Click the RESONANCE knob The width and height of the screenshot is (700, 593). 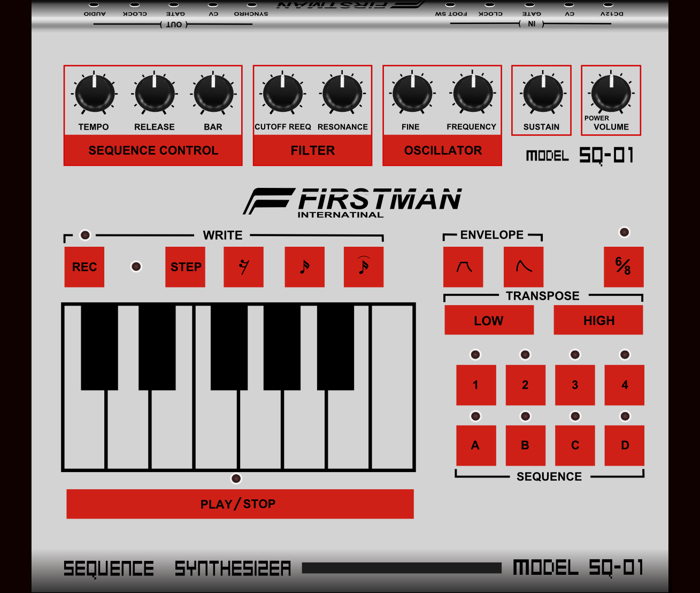(343, 94)
